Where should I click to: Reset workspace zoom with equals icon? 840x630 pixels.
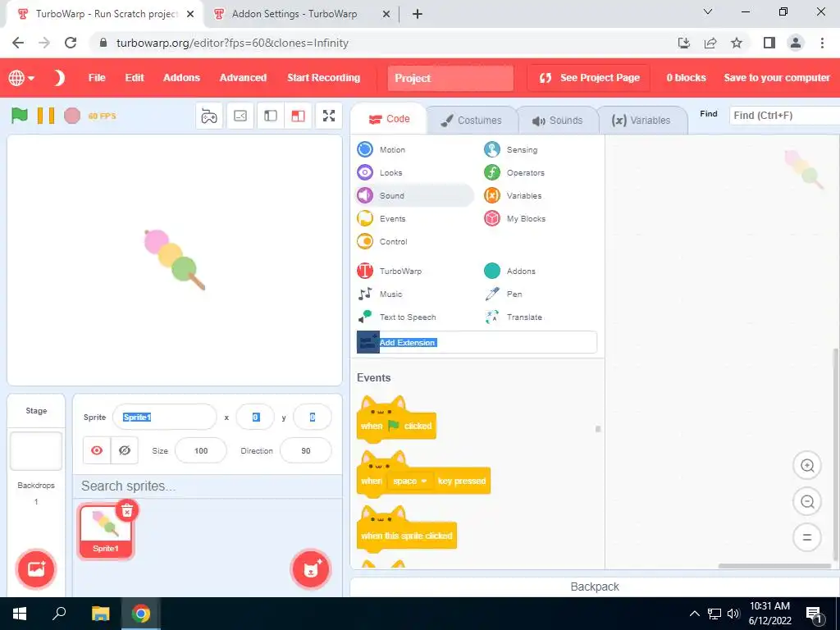click(807, 537)
